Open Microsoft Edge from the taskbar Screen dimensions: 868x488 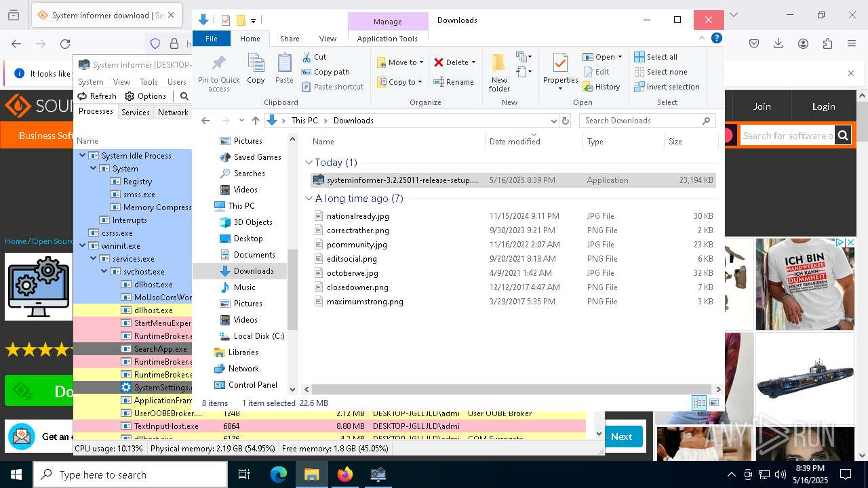tap(279, 474)
